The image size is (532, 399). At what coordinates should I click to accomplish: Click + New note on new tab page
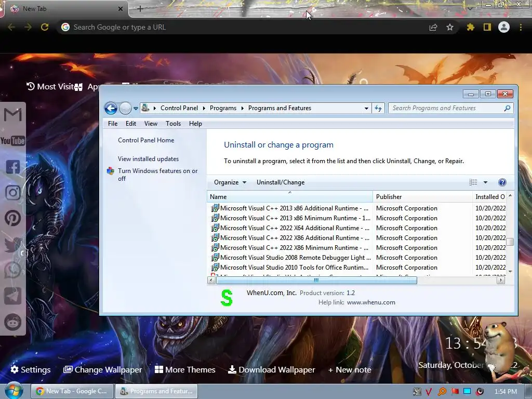point(350,369)
